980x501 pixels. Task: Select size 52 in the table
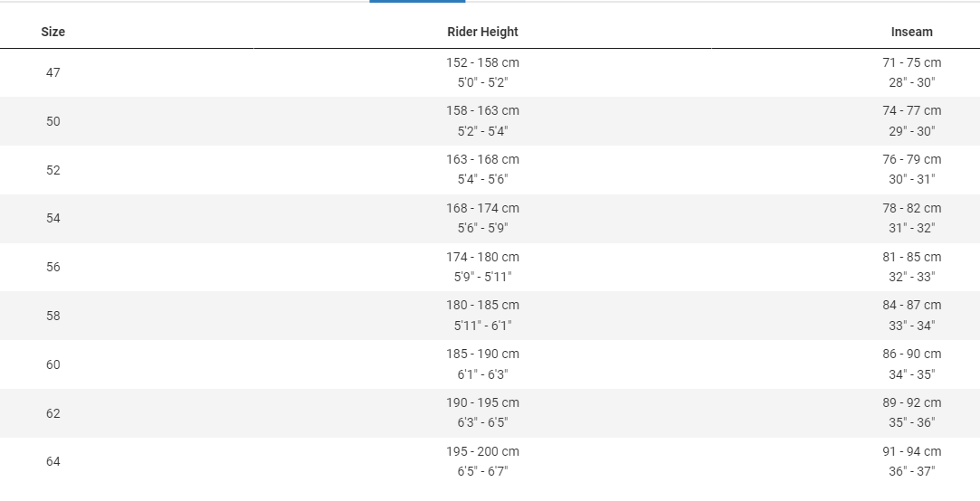[53, 170]
